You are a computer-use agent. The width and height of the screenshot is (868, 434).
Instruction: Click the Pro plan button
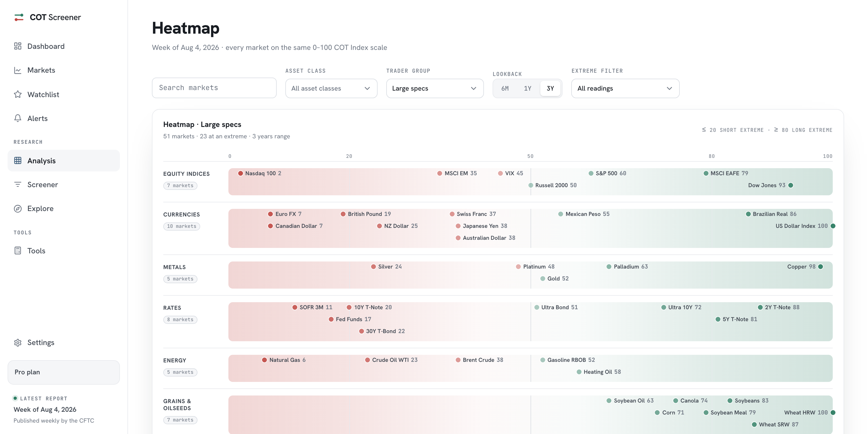(x=64, y=372)
